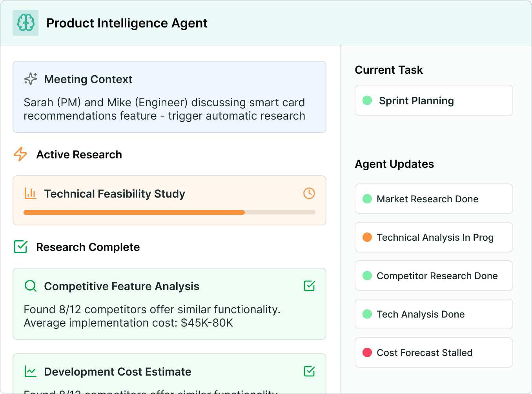Click the Technical Feasibility Study progress bar
Screen dimensions: 532x394
(x=169, y=212)
